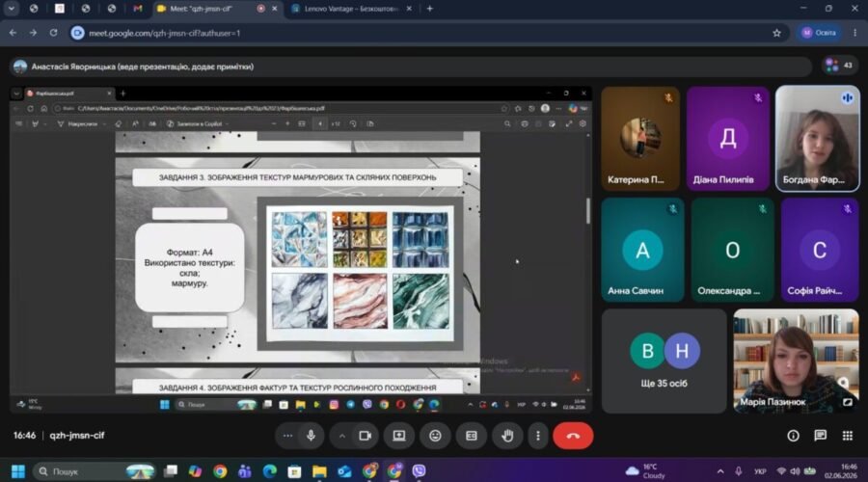Image resolution: width=868 pixels, height=482 pixels.
Task: Select the Анна Савчин participant tile
Action: [x=642, y=250]
